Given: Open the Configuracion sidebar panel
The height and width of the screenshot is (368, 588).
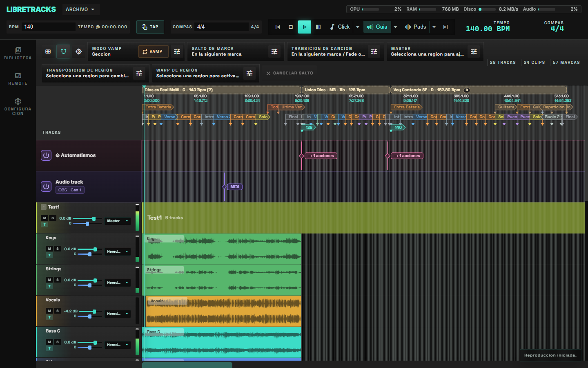Looking at the screenshot, I should tap(18, 106).
